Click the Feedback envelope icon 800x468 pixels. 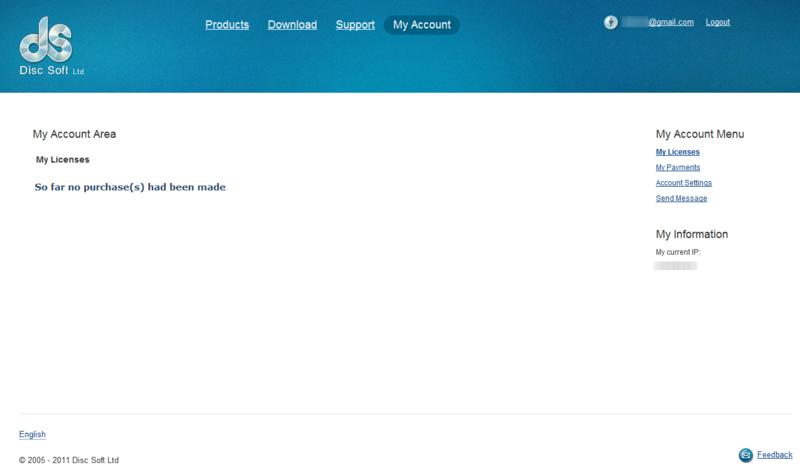[745, 455]
